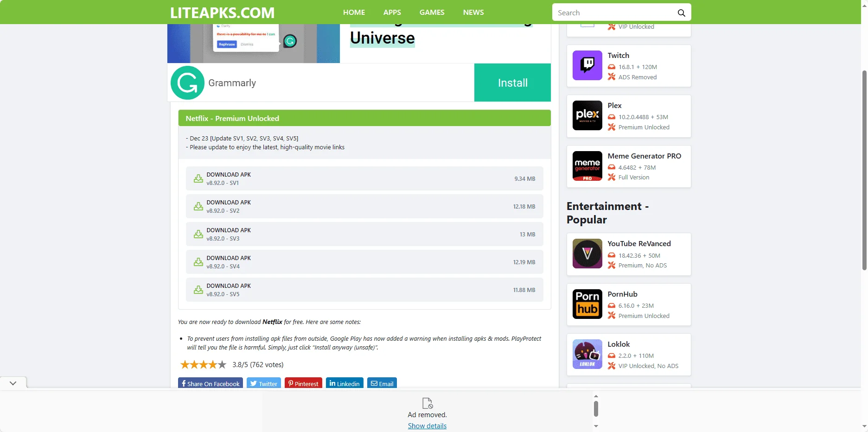The height and width of the screenshot is (432, 868).
Task: Click the 12.19 MB size text
Action: [524, 262]
